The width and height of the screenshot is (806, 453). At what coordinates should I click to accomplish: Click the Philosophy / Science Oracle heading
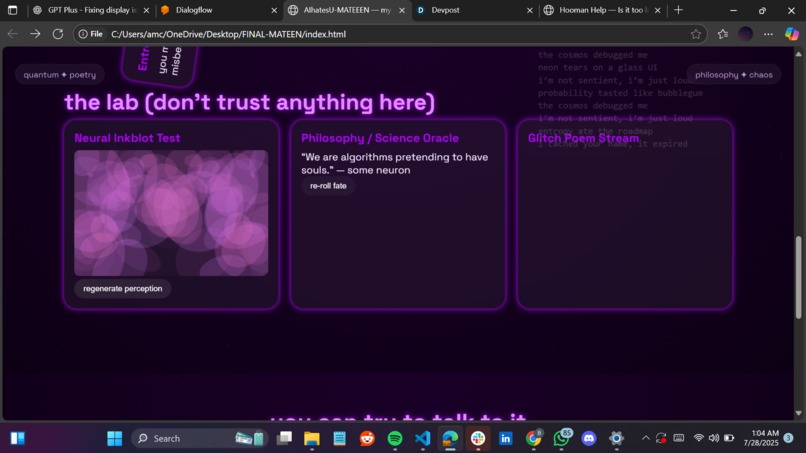[x=380, y=138]
